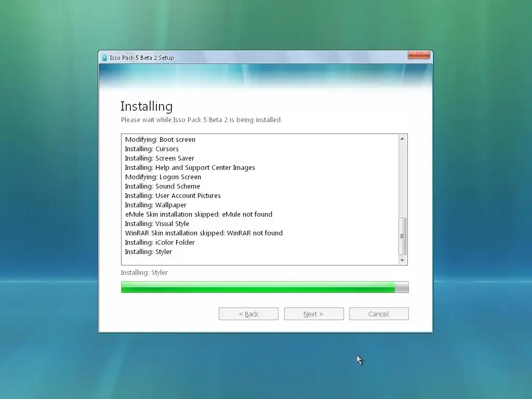This screenshot has height=399, width=532.
Task: Select the 'WinRAR Skin installation skipped' line
Action: pyautogui.click(x=204, y=233)
